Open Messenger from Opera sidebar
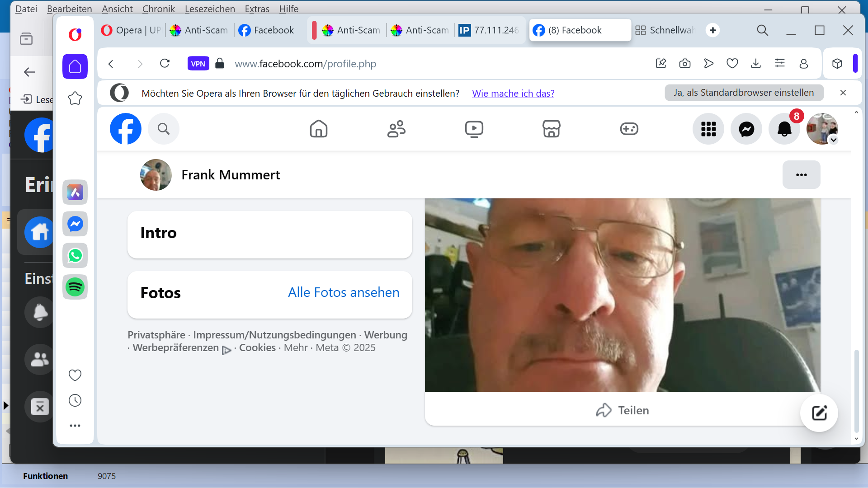Image resolution: width=868 pixels, height=488 pixels. 75,224
